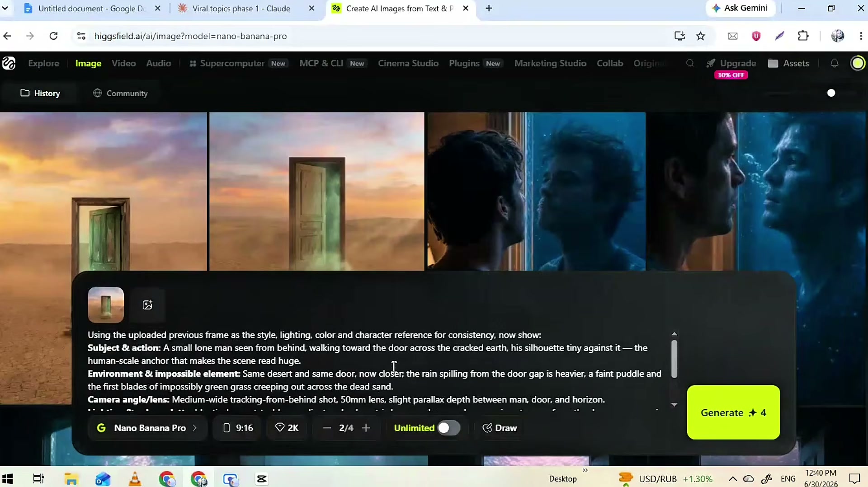The width and height of the screenshot is (868, 487).
Task: Select the Image nav item
Action: 88,63
